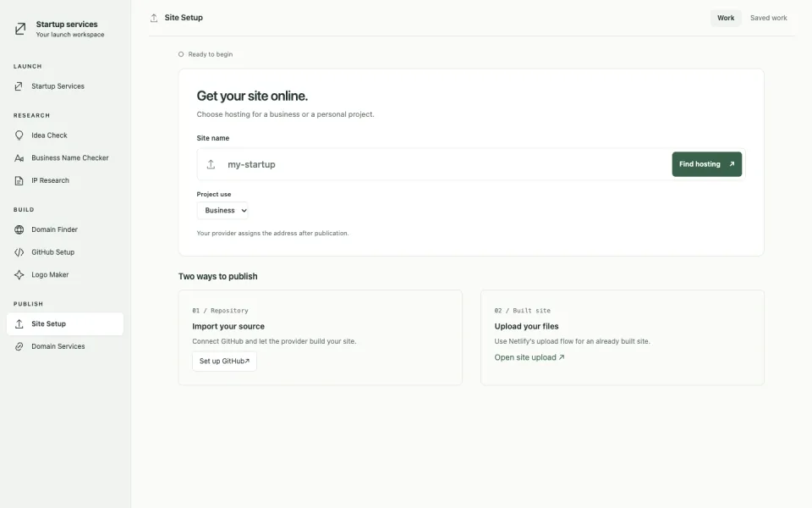Click the 01 / Repository label
Image resolution: width=812 pixels, height=508 pixels.
click(220, 311)
